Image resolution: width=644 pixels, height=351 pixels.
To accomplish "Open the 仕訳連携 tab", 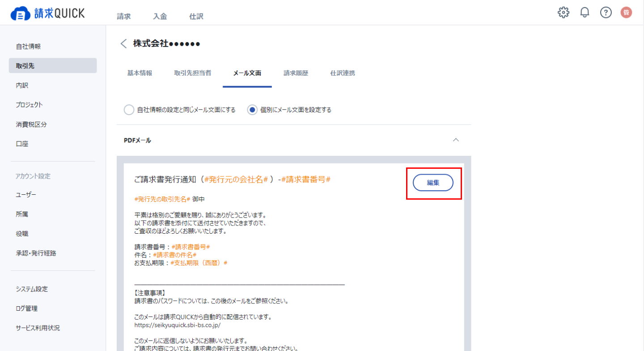I will (343, 73).
